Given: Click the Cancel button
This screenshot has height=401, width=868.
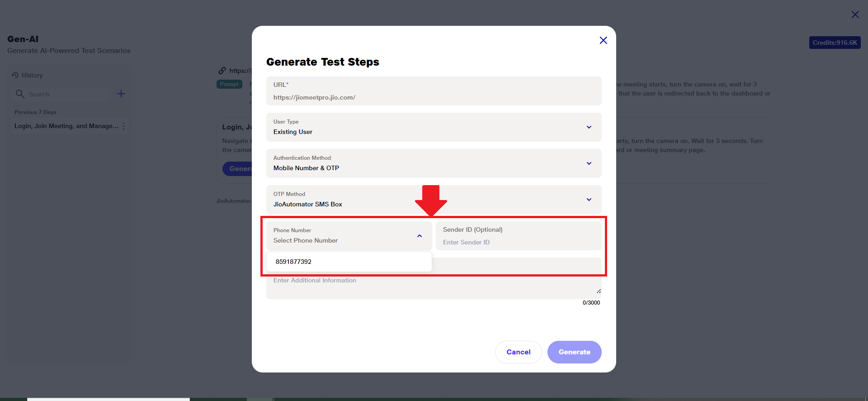Looking at the screenshot, I should pyautogui.click(x=518, y=352).
